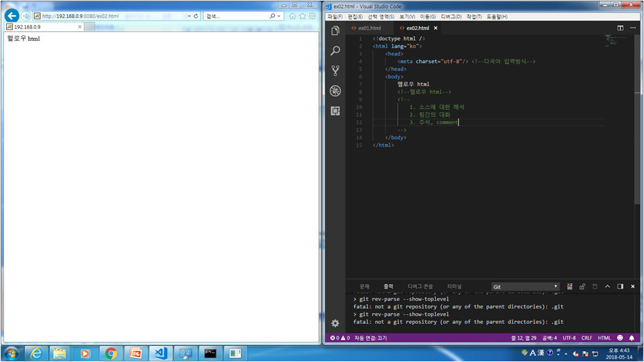Open the Source Control view

(x=335, y=71)
